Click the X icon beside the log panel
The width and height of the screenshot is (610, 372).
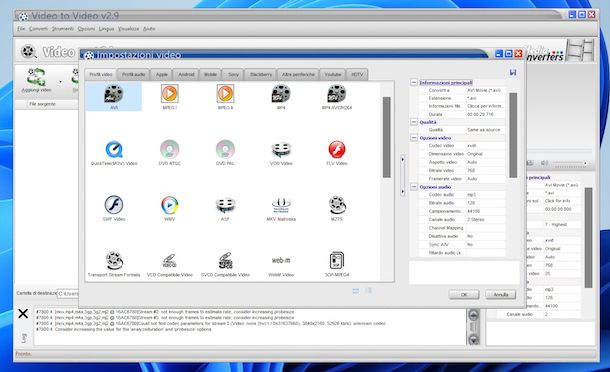point(23,314)
